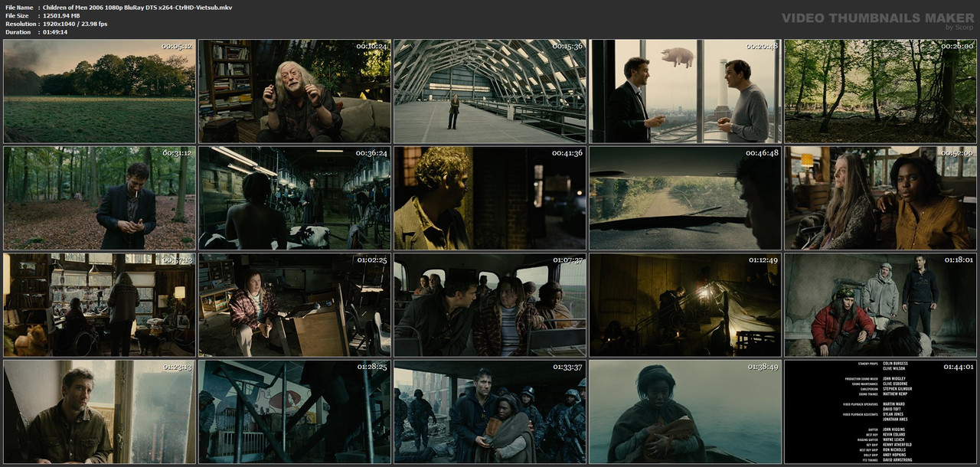
Task: Select the 00:15:36 arched hall thumbnail
Action: (x=490, y=91)
